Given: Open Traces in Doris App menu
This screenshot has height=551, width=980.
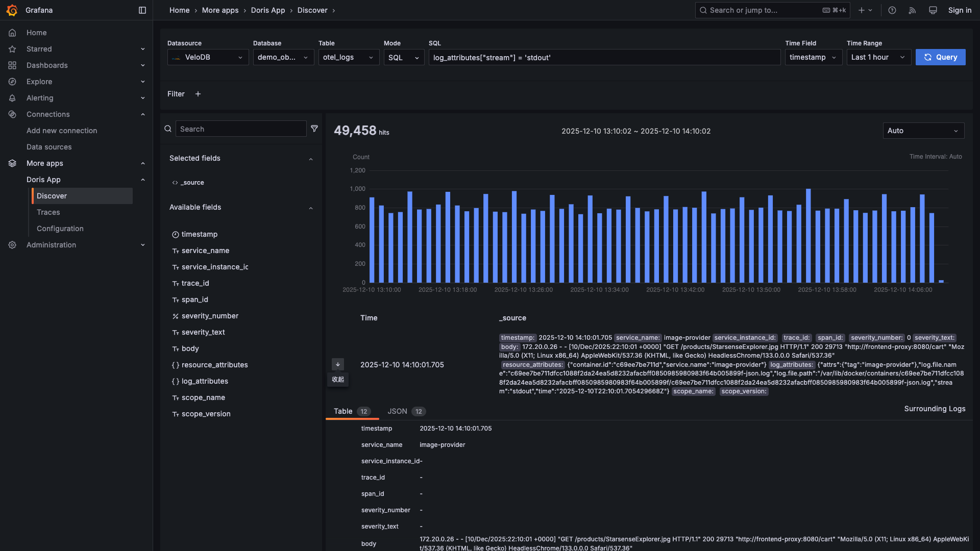Looking at the screenshot, I should pyautogui.click(x=48, y=212).
